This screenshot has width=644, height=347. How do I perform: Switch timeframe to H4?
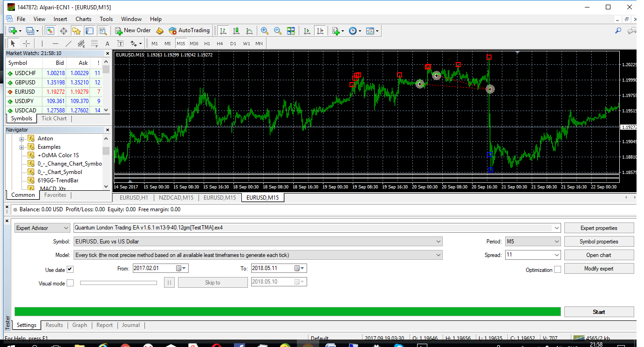[x=220, y=43]
